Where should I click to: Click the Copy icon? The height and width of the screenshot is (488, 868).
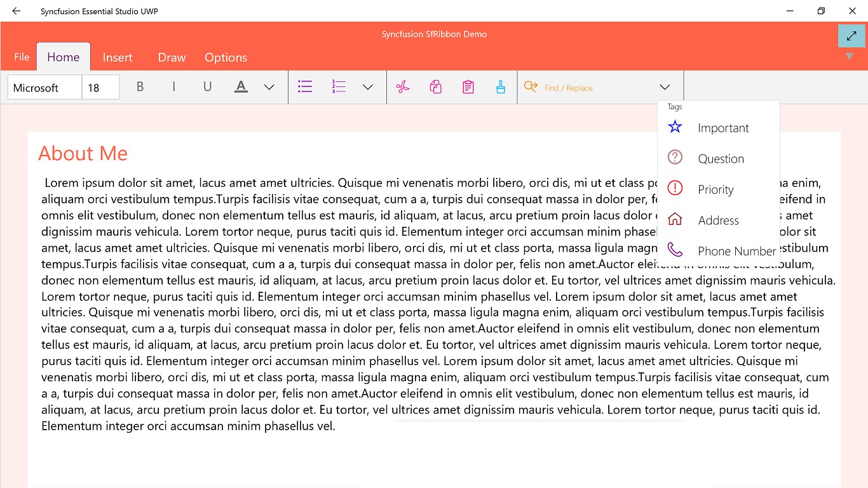(435, 87)
